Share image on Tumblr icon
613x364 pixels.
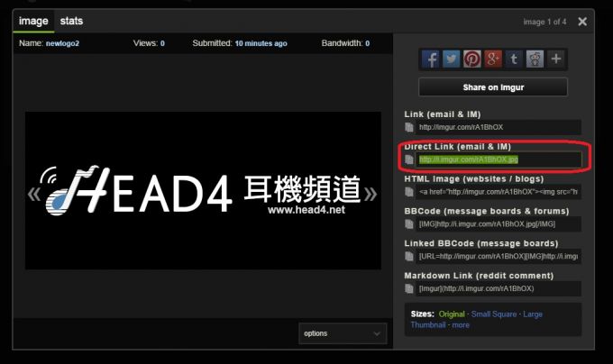(x=514, y=59)
